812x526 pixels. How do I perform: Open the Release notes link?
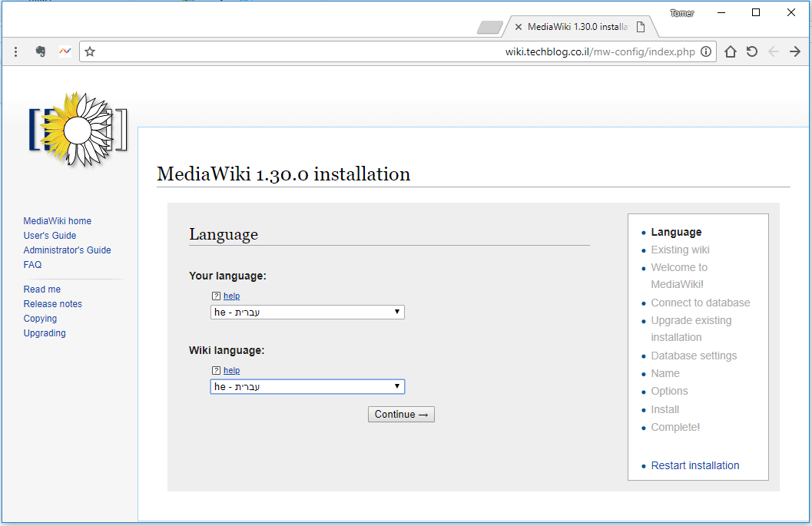point(52,303)
